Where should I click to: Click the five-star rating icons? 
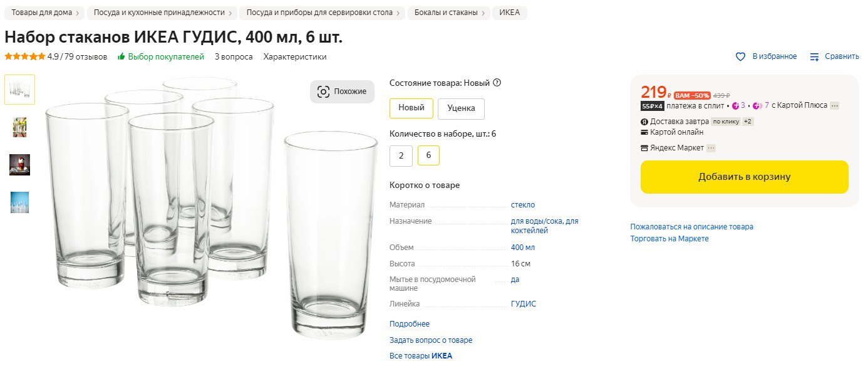24,56
